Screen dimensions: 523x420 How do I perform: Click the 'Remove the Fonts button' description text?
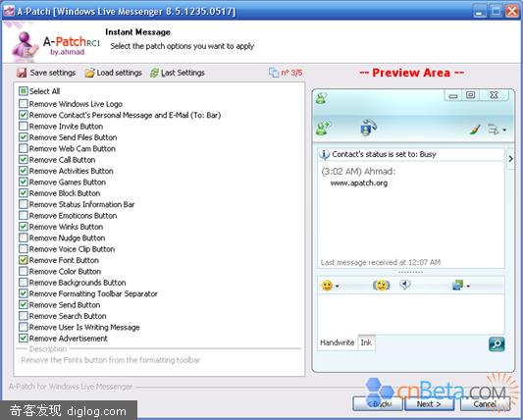(111, 360)
